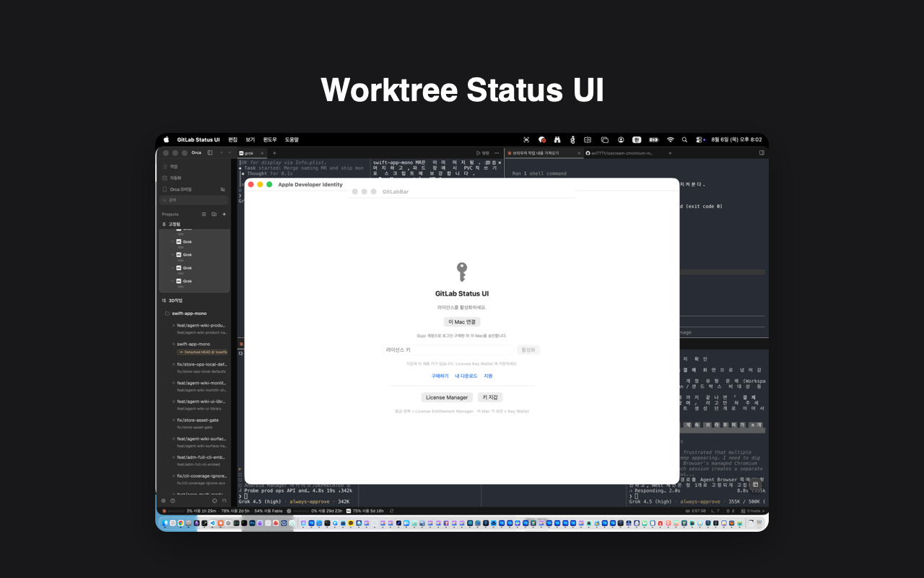Toggle the Orca sidebar panel icon

(210, 152)
